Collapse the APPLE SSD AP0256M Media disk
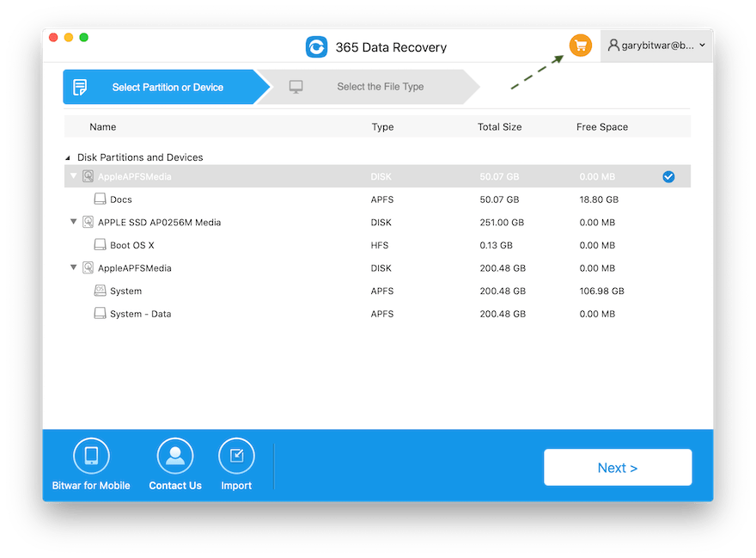The height and width of the screenshot is (558, 756). [x=73, y=222]
